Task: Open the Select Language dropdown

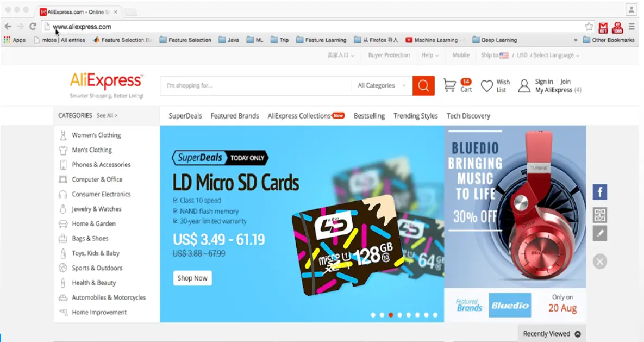Action: (x=556, y=55)
